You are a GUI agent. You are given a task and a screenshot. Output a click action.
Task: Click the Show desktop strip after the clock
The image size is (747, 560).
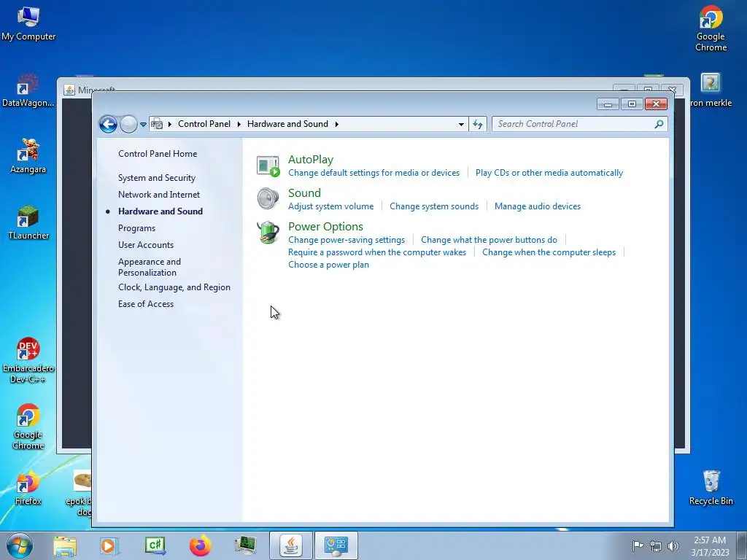pyautogui.click(x=742, y=545)
